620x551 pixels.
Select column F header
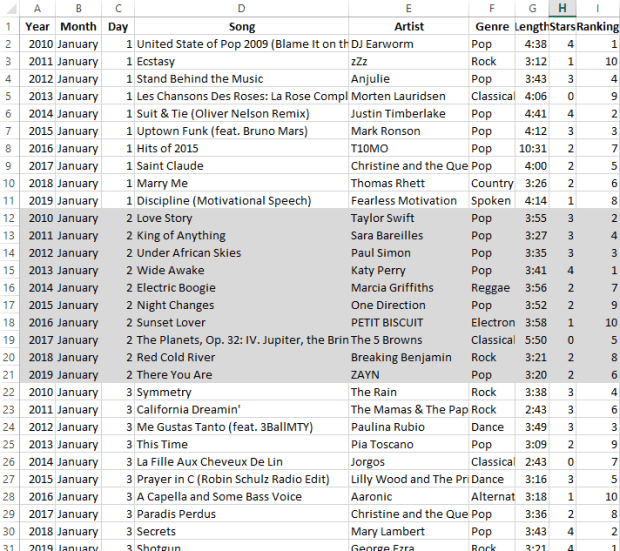coord(491,9)
